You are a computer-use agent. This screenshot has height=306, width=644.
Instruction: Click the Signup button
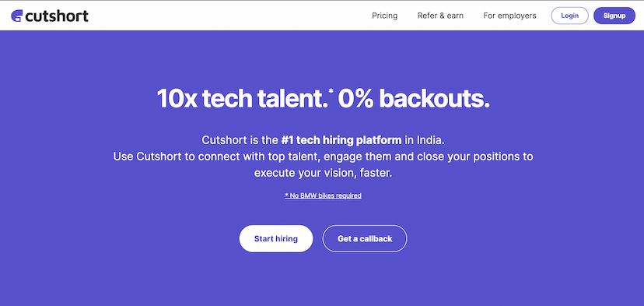(x=614, y=16)
